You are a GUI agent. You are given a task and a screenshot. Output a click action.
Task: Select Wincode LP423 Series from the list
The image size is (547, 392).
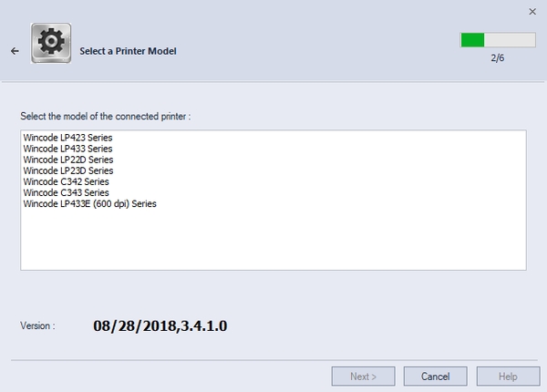(67, 138)
